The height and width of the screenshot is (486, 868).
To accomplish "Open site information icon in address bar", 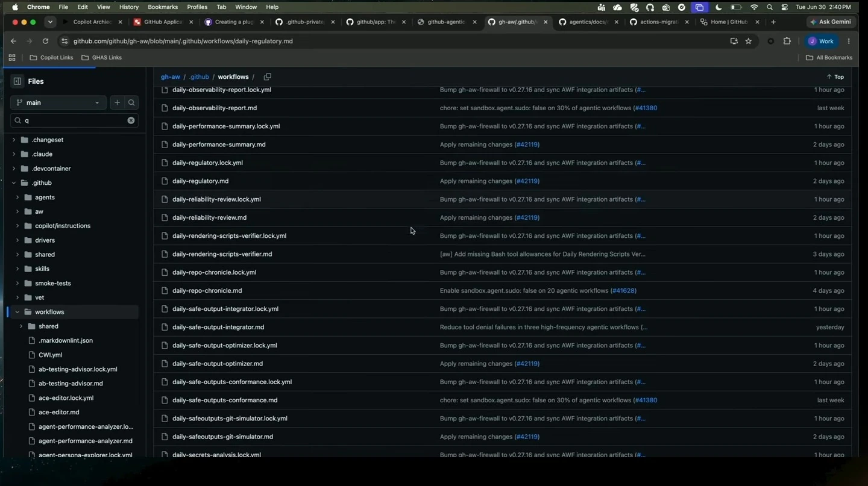I will 64,41.
